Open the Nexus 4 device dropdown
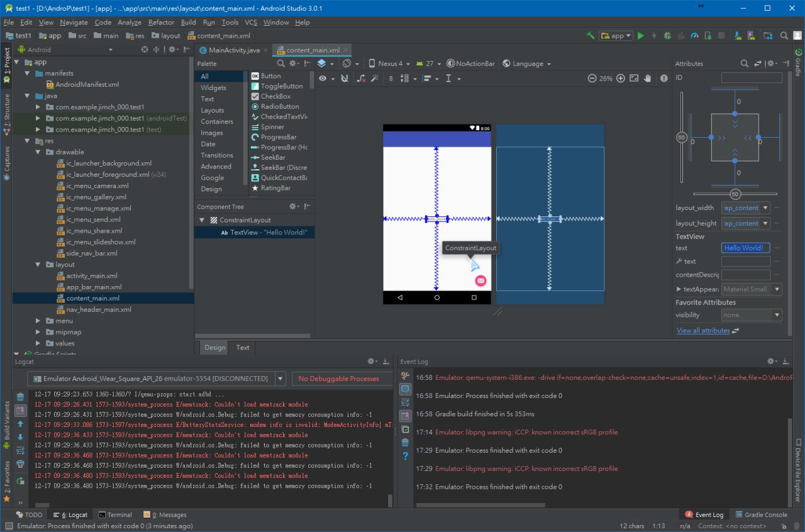 [x=389, y=64]
